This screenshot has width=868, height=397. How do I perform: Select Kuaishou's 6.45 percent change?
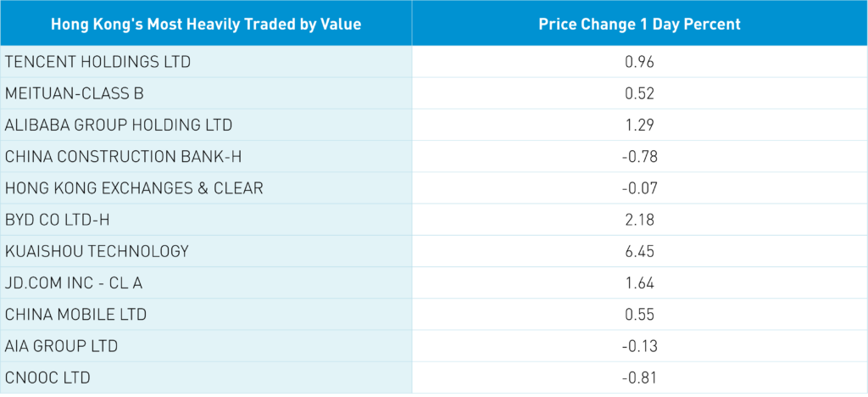[x=639, y=251]
